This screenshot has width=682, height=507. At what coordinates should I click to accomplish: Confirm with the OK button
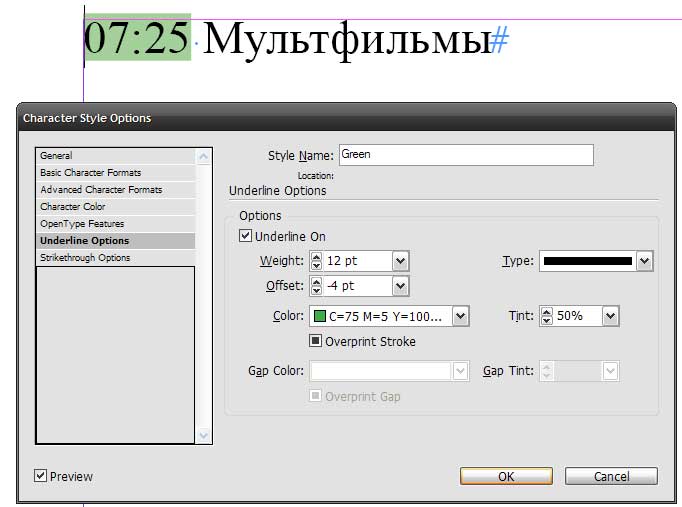pos(506,476)
